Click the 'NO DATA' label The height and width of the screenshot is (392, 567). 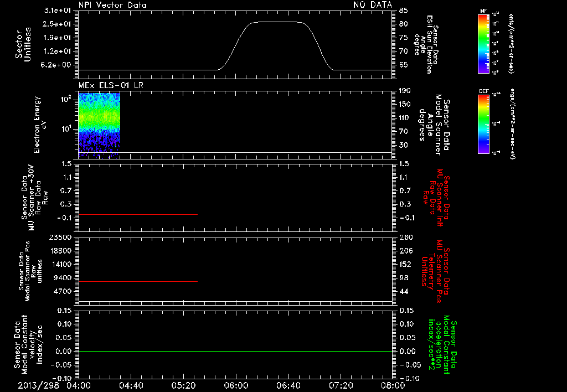point(373,4)
